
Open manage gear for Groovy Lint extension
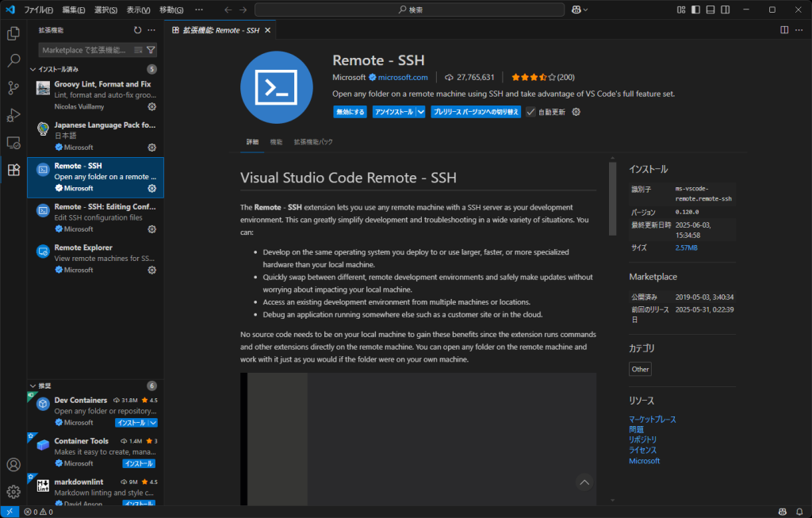click(151, 106)
